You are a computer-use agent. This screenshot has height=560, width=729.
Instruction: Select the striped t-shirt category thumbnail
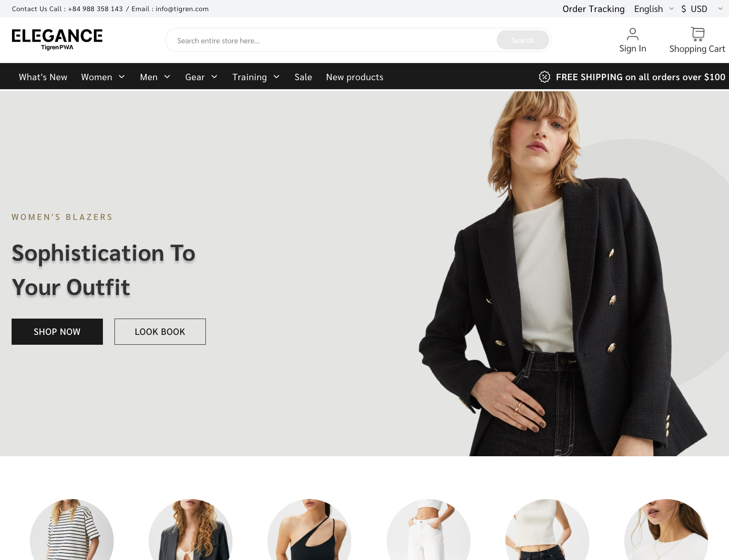72,530
